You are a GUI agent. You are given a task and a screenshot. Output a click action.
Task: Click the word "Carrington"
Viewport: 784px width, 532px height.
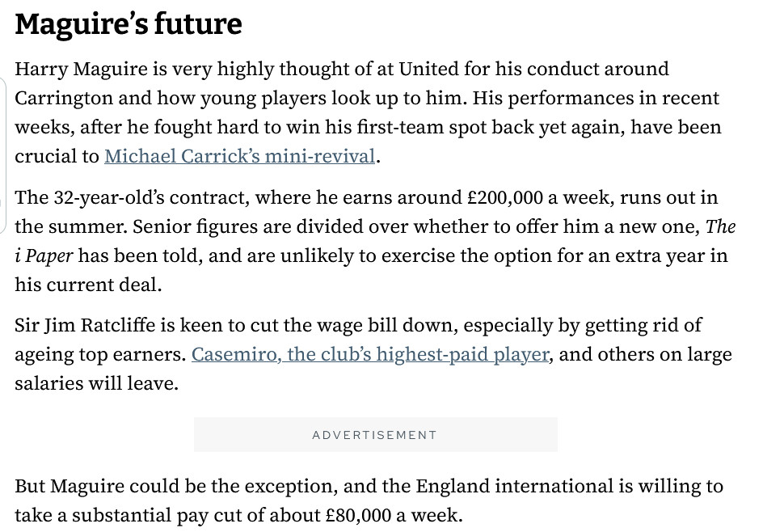tap(68, 98)
